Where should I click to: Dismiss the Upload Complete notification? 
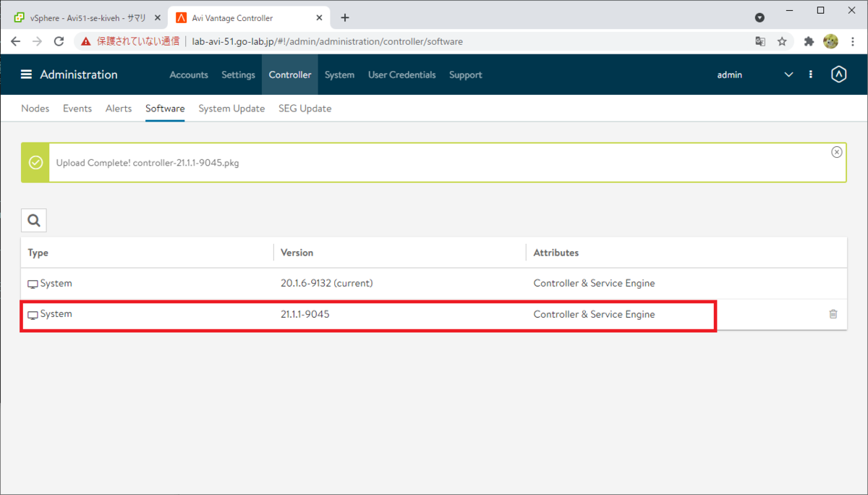tap(837, 152)
